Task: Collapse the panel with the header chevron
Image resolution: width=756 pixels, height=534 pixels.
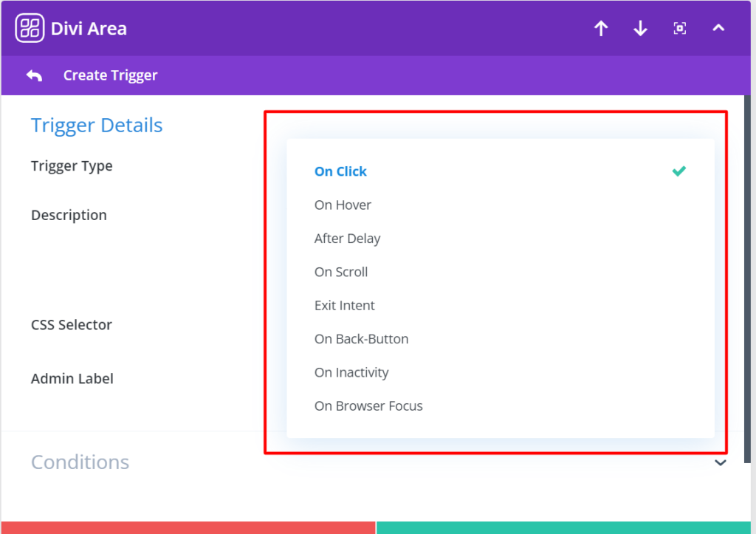Action: pyautogui.click(x=718, y=28)
